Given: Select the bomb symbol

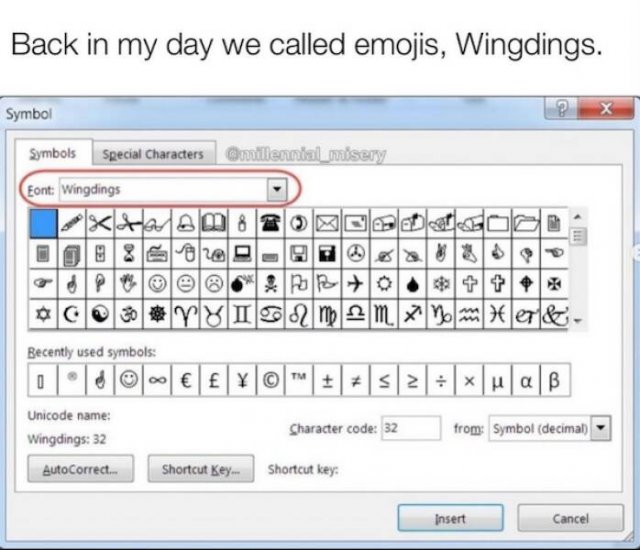Looking at the screenshot, I should [242, 284].
